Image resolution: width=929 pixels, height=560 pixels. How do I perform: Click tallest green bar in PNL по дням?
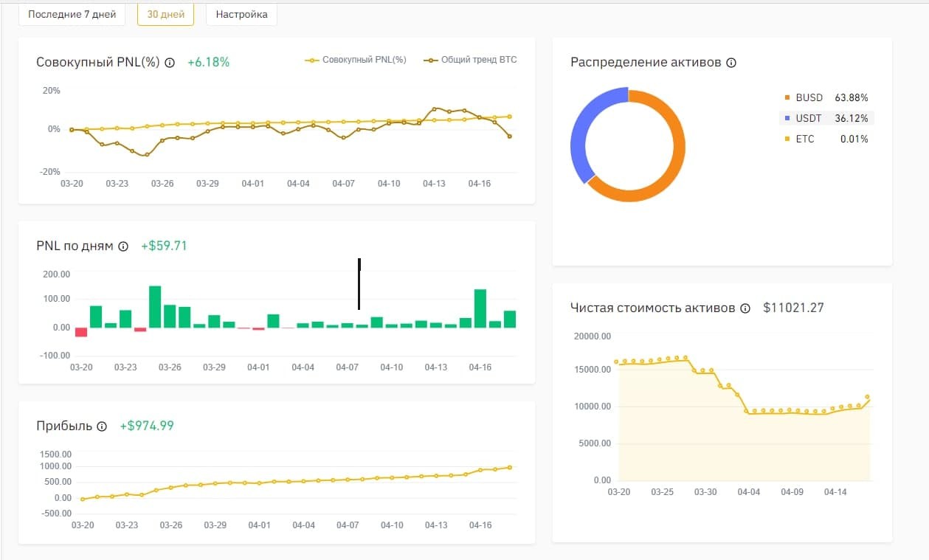pos(155,306)
